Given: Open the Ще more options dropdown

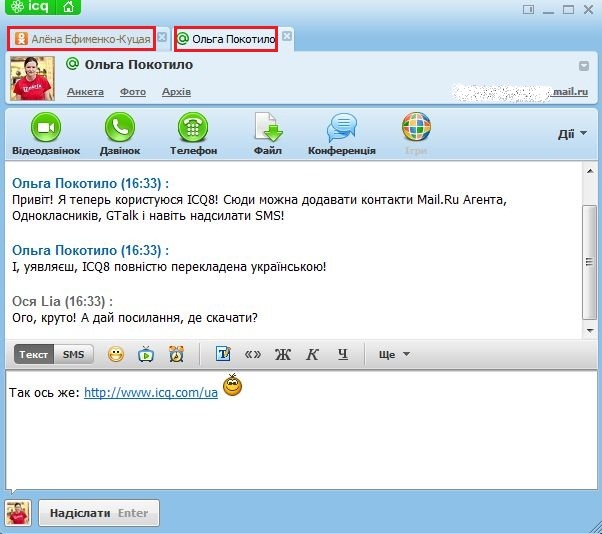Looking at the screenshot, I should [x=394, y=354].
